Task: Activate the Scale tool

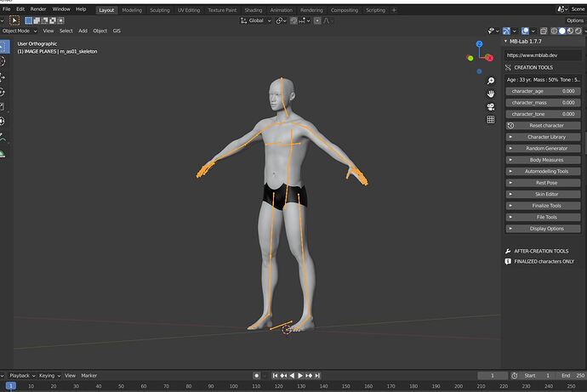Action: 3,106
